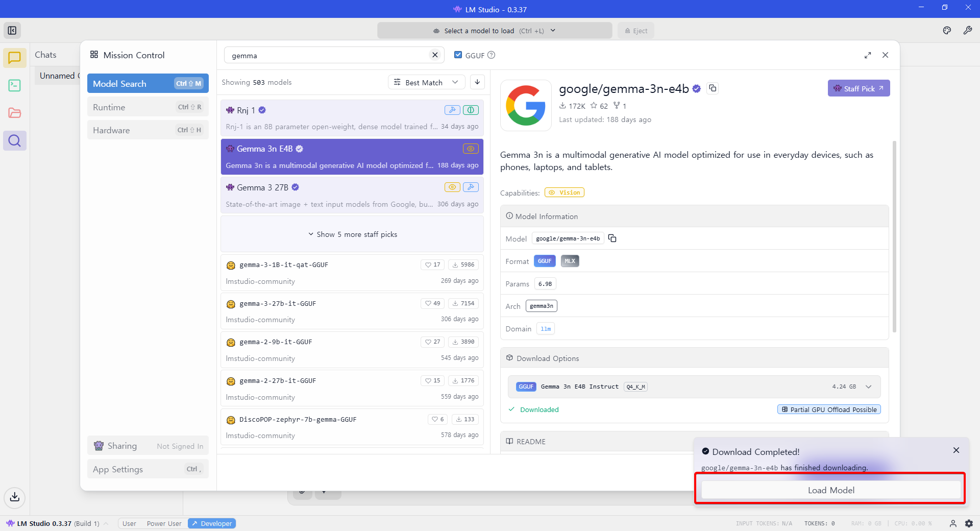Click the model details vertical scrollbar
980x531 pixels.
pyautogui.click(x=894, y=235)
